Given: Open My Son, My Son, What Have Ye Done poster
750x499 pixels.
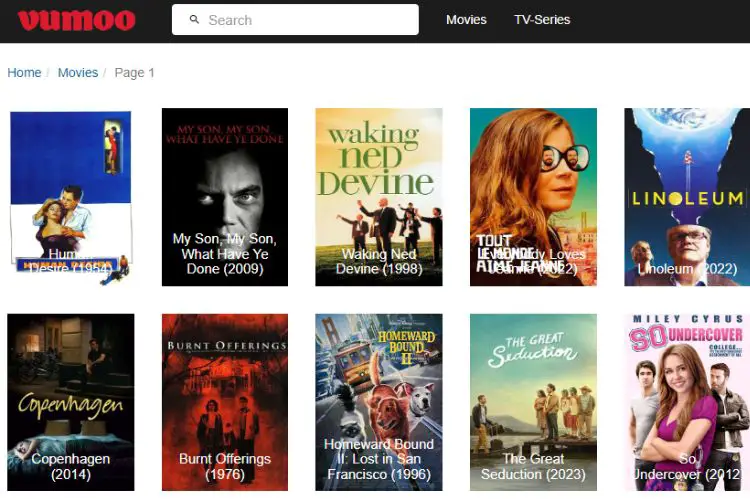Looking at the screenshot, I should (225, 197).
